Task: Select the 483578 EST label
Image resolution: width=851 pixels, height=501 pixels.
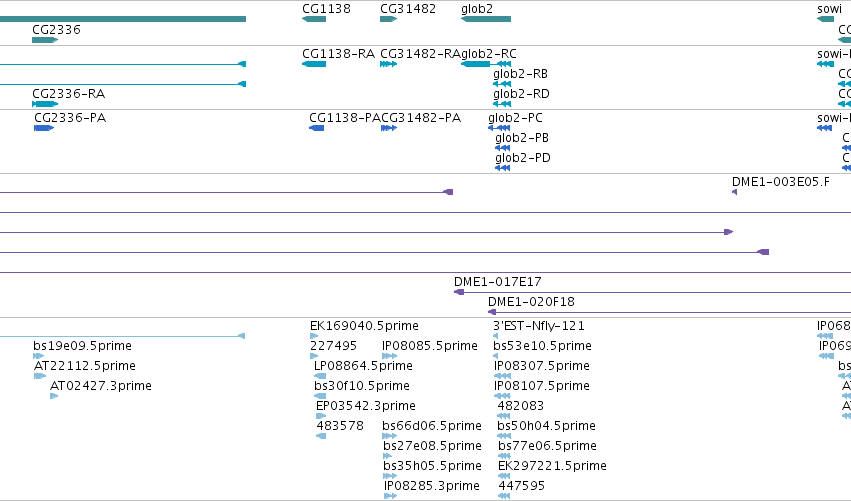Action: point(340,426)
